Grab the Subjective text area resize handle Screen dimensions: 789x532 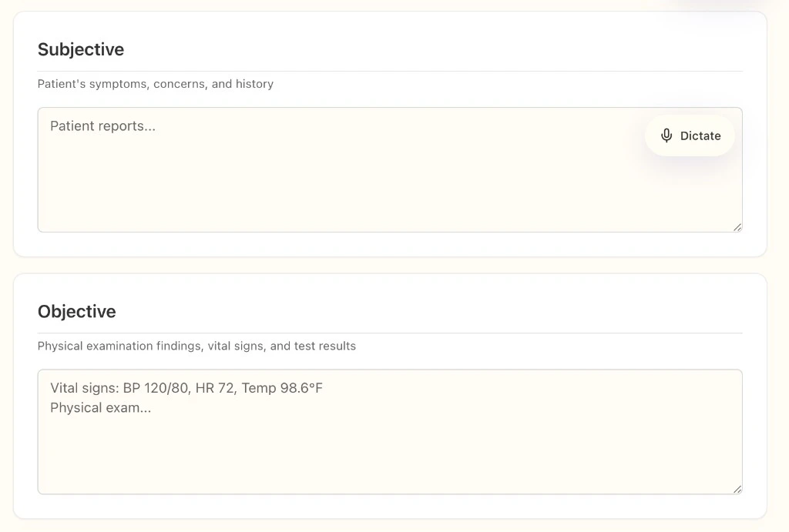[737, 227]
